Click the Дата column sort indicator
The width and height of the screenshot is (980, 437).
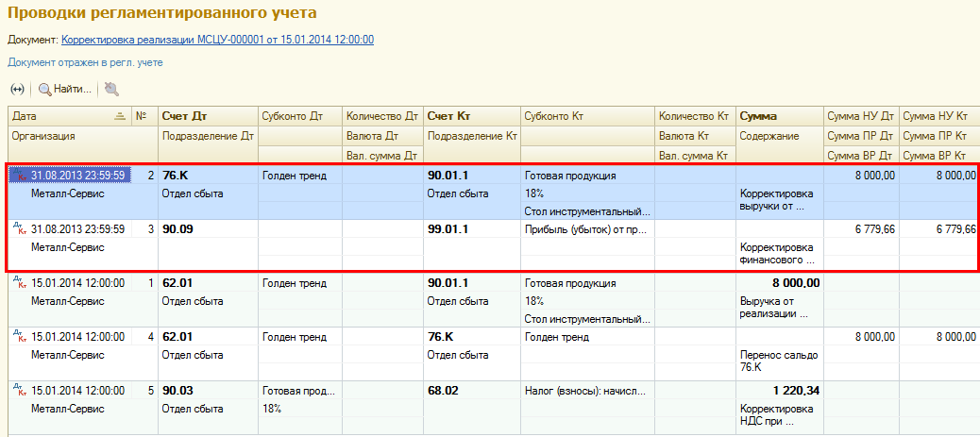pyautogui.click(x=120, y=116)
